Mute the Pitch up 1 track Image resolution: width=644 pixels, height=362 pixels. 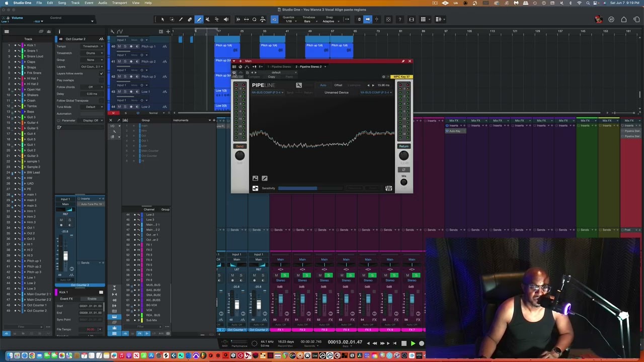coord(119,47)
